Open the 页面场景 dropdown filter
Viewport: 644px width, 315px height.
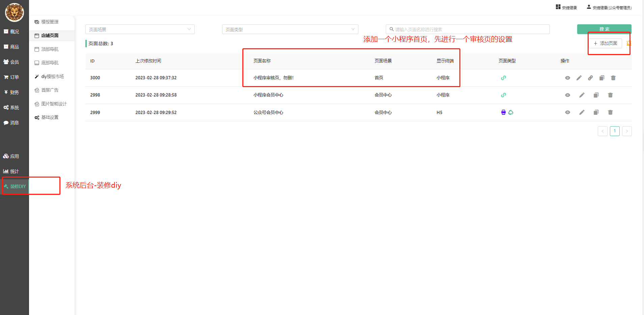(140, 29)
